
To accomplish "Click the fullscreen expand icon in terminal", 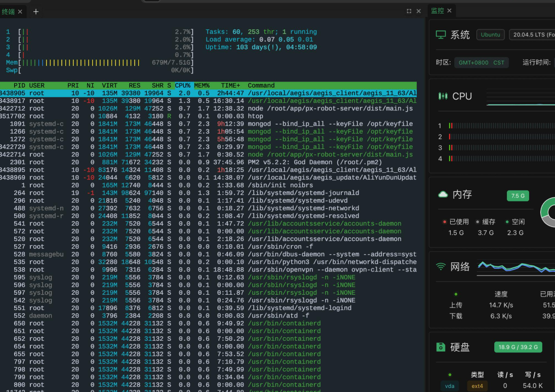I will (409, 11).
